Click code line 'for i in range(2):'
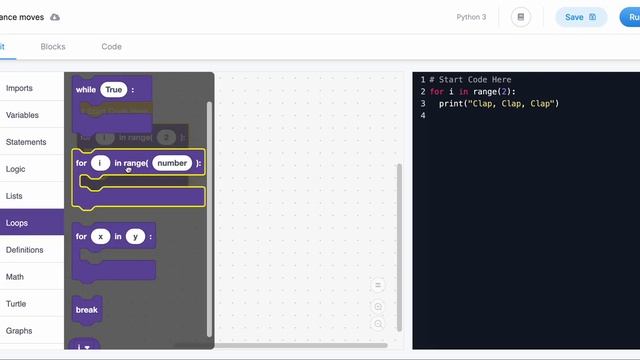The width and height of the screenshot is (640, 360). point(473,91)
